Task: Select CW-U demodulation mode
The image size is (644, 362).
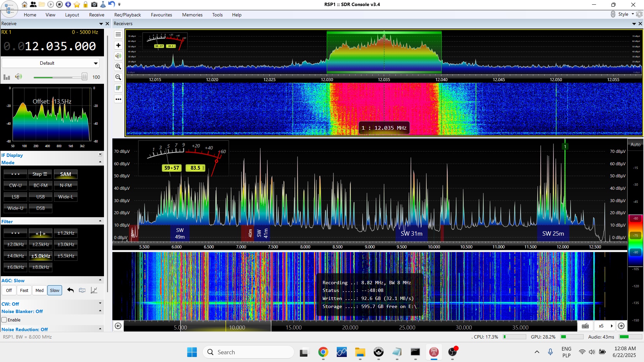Action: coord(15,185)
